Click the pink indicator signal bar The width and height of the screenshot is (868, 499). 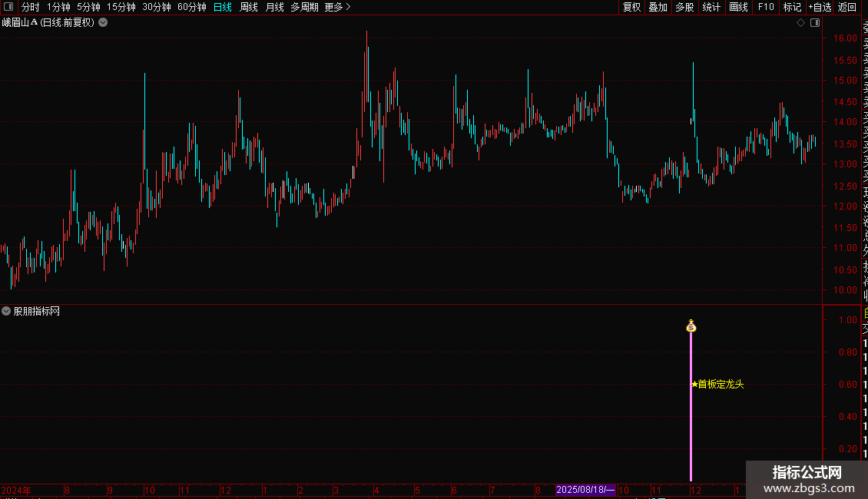(x=691, y=407)
